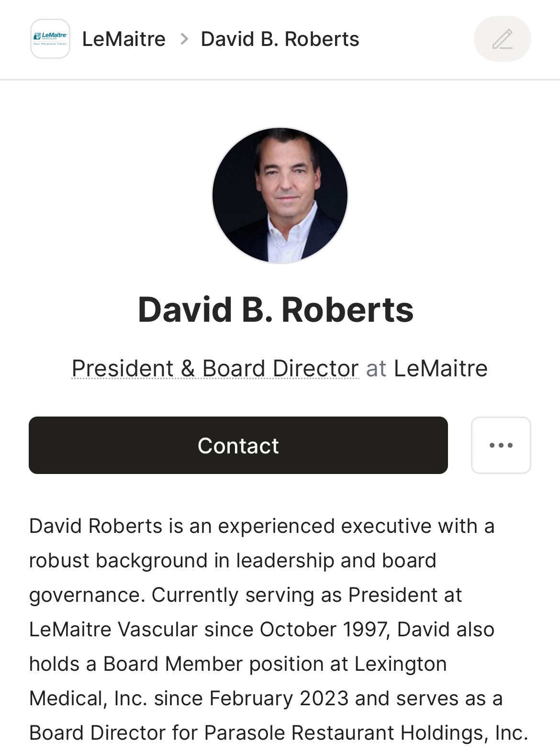Open the President & Board Director title link

point(215,368)
